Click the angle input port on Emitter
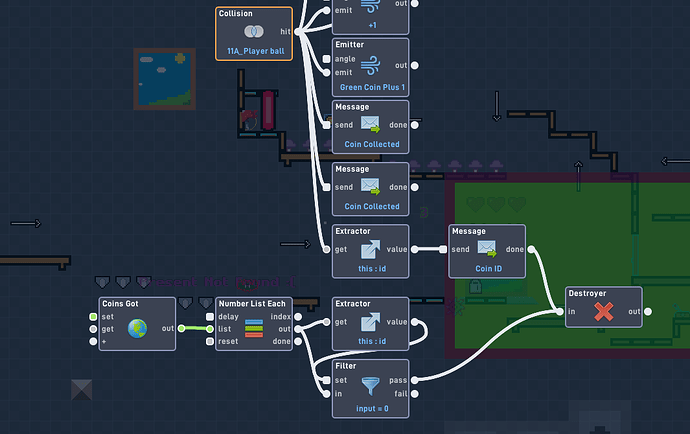Image resolution: width=690 pixels, height=434 pixels. (x=327, y=59)
